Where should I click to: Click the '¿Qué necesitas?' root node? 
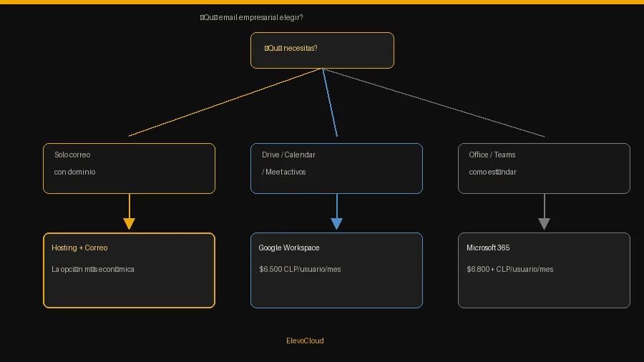pos(322,50)
